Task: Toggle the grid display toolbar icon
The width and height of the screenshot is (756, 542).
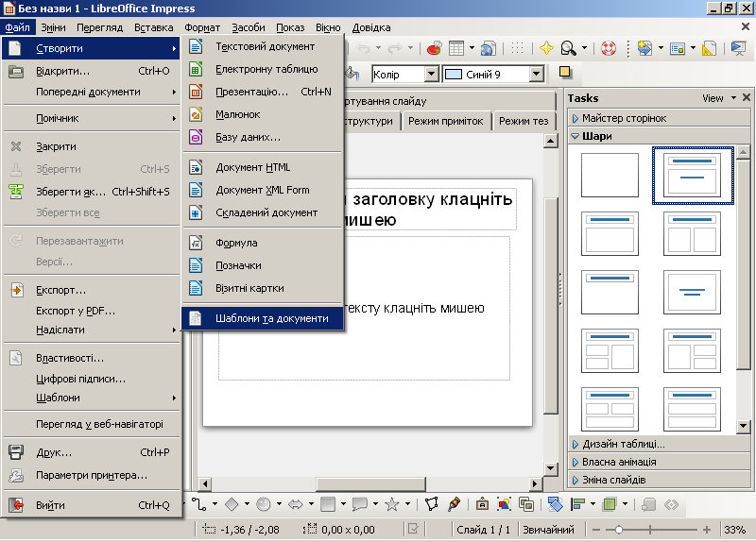Action: 517,48
